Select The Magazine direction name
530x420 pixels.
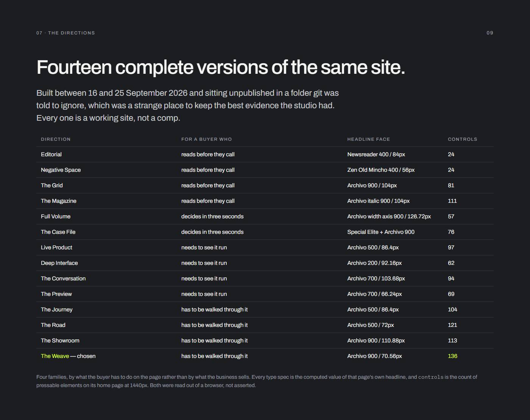[59, 201]
